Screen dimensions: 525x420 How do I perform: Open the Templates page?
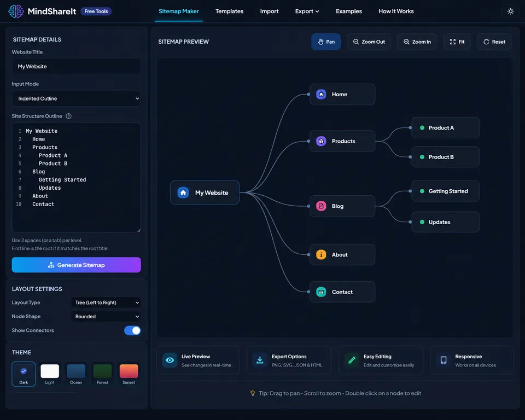coord(229,11)
